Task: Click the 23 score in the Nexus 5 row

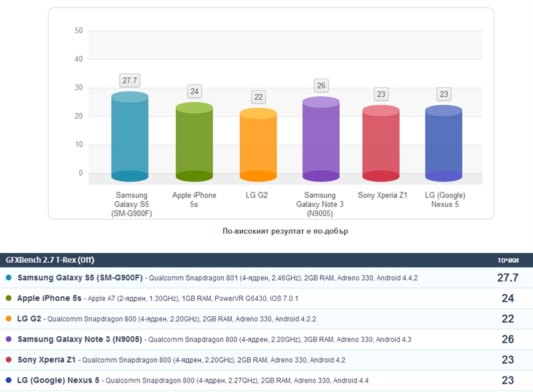Action: [x=508, y=380]
